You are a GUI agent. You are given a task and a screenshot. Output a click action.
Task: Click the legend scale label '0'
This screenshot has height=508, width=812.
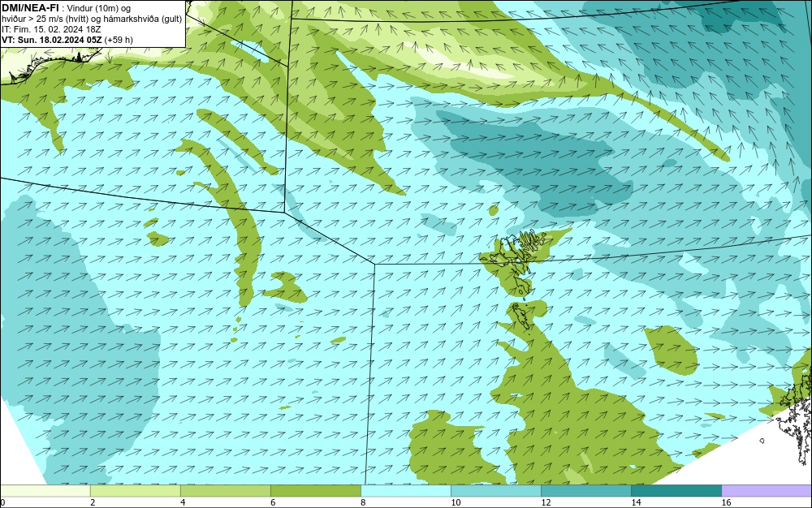click(2, 502)
